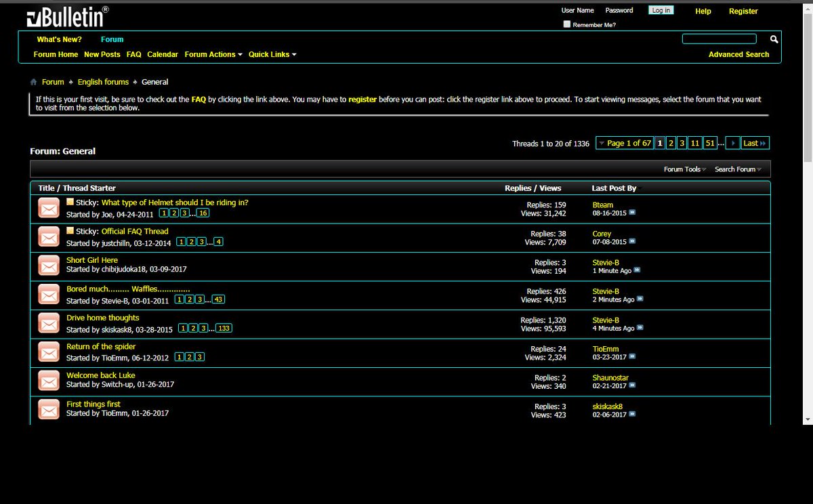Open TioEmm last poster link
This screenshot has width=813, height=504.
pyautogui.click(x=605, y=349)
